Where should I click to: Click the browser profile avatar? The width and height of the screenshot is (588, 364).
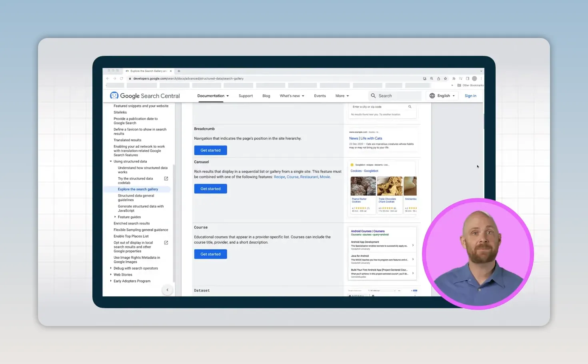tap(474, 78)
